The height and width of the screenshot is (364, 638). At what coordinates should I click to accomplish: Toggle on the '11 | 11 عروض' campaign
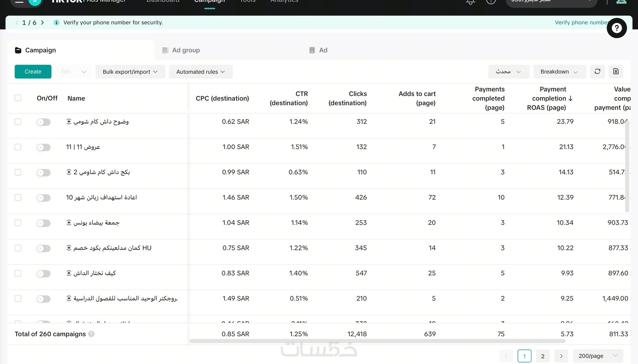(x=44, y=147)
